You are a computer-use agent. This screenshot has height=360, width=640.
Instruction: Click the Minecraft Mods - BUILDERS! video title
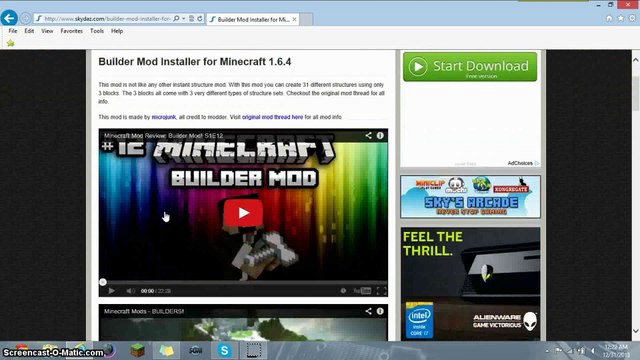(x=144, y=311)
